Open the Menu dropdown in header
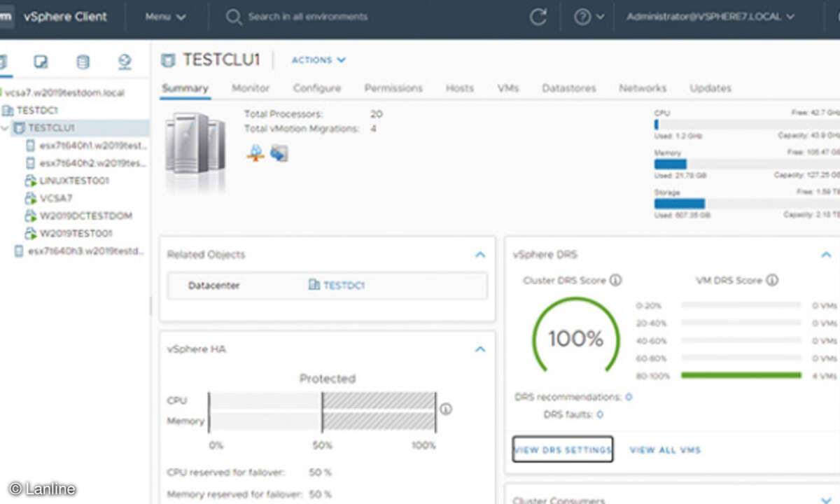 [x=165, y=17]
